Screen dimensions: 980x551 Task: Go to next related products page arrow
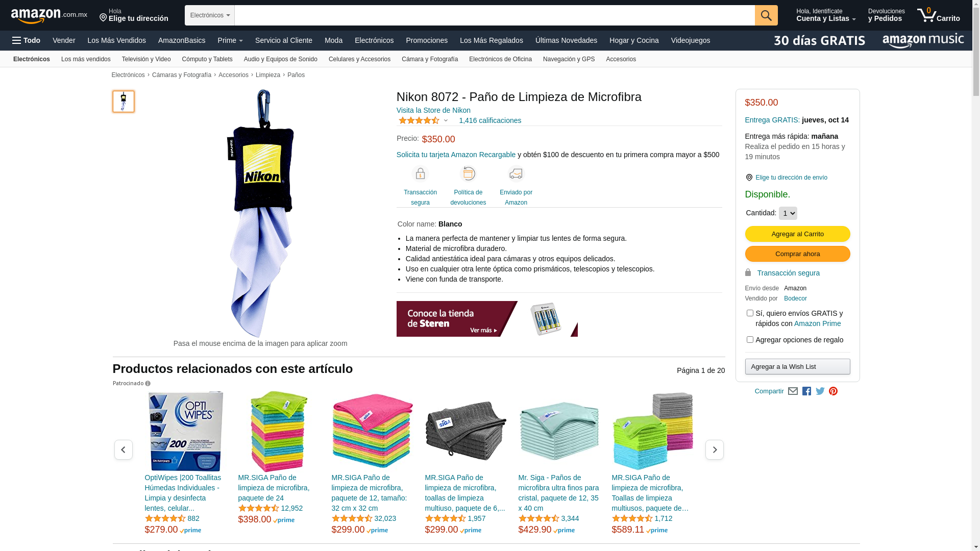[x=714, y=449]
